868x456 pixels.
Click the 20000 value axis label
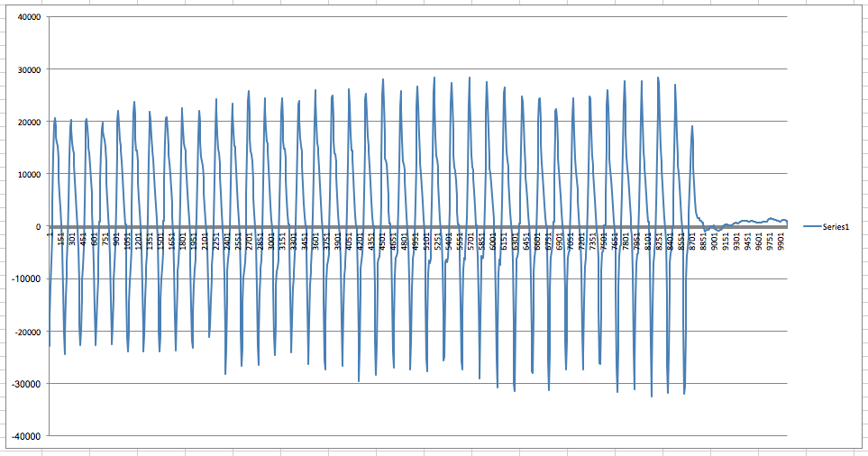pos(24,122)
